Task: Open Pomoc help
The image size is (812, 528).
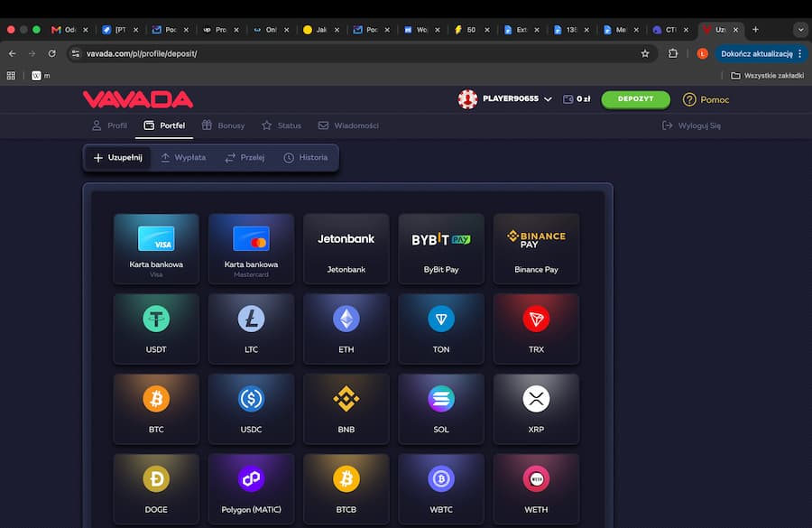Action: point(706,99)
